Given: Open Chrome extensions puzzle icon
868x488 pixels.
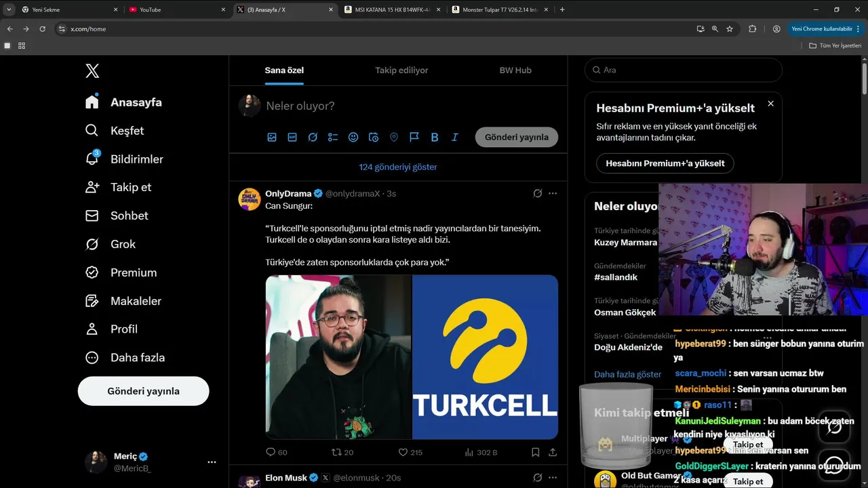Looking at the screenshot, I should 752,29.
